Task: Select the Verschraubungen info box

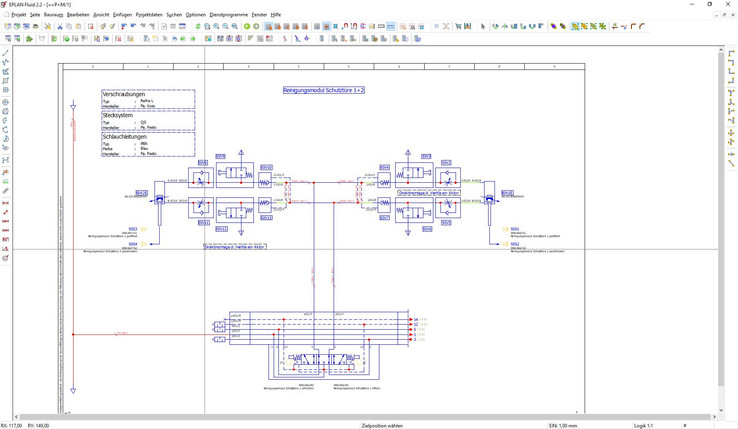Action: tap(148, 99)
